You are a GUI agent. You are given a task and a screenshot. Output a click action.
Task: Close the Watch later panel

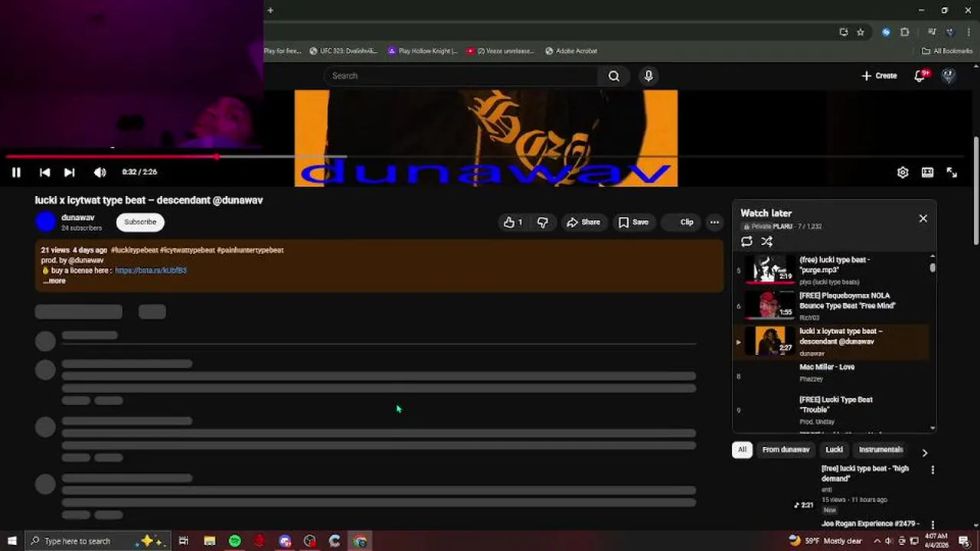pyautogui.click(x=923, y=218)
